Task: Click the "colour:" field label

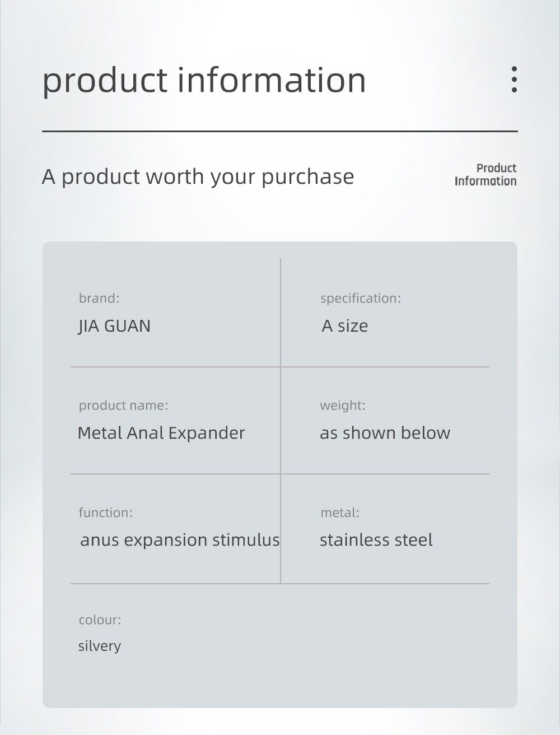Action: pyautogui.click(x=100, y=620)
